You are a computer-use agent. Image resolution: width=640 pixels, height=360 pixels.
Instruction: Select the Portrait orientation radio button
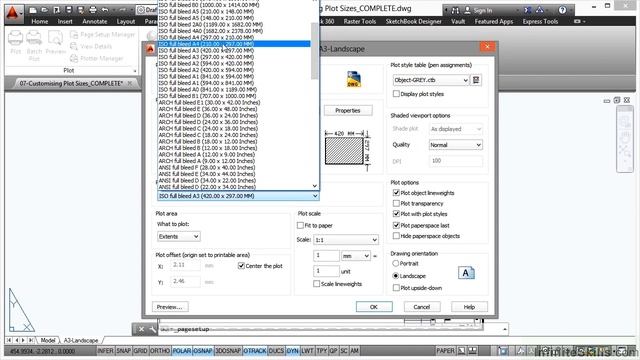coord(396,264)
